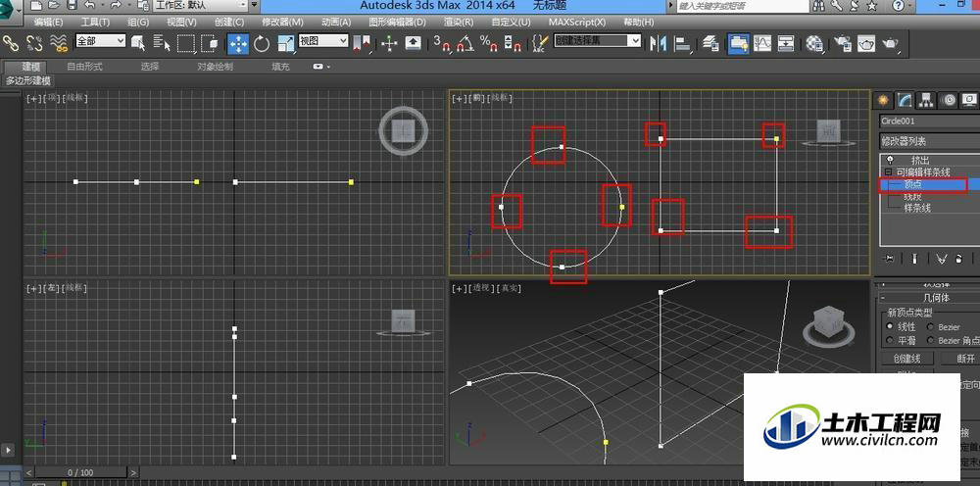
Task: Click the '创建线' button
Action: 906,359
